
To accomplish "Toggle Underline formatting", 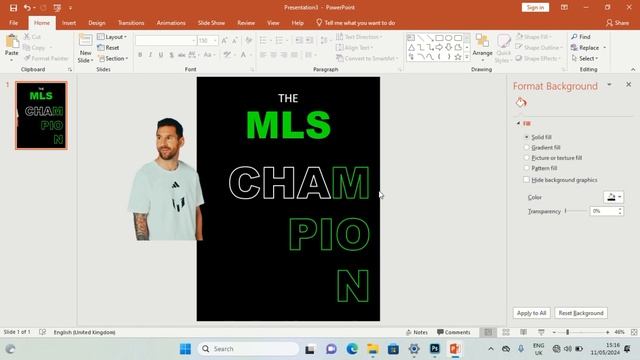I will tap(161, 55).
